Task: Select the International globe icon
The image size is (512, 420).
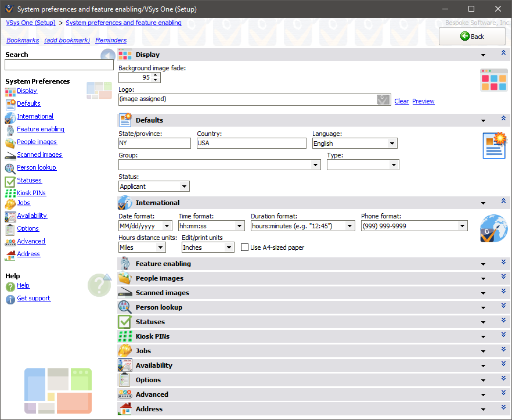Action: tap(10, 116)
